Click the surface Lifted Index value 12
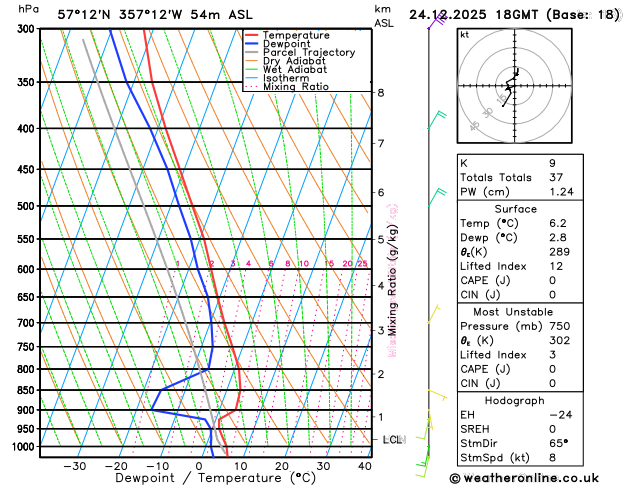The width and height of the screenshot is (629, 486). coord(556,266)
